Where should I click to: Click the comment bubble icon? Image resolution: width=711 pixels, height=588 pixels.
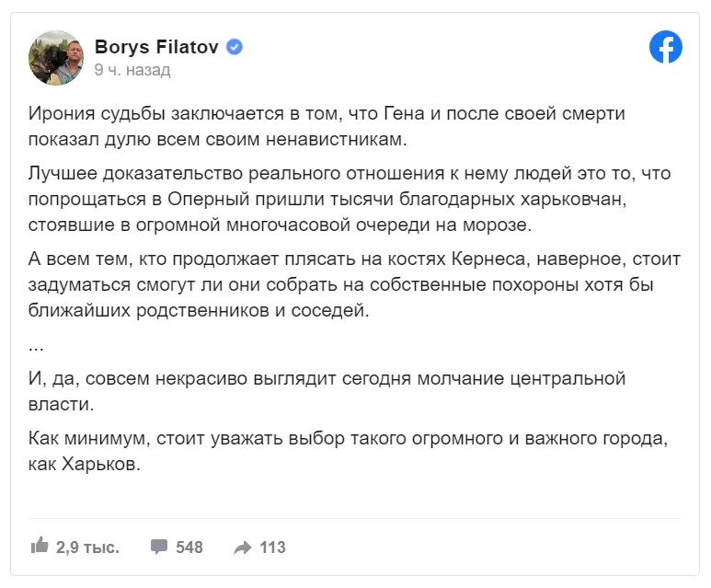click(159, 547)
